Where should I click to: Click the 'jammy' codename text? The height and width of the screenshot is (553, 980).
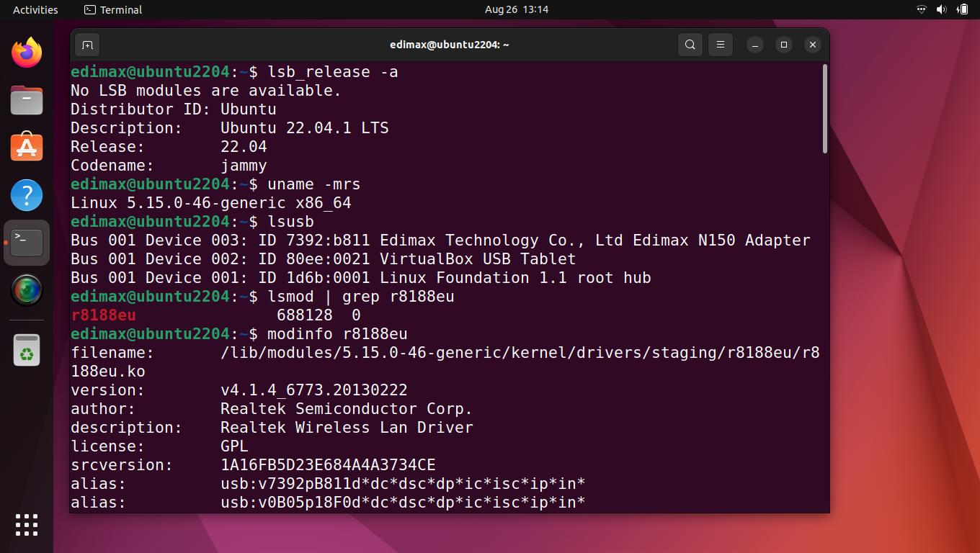(244, 166)
